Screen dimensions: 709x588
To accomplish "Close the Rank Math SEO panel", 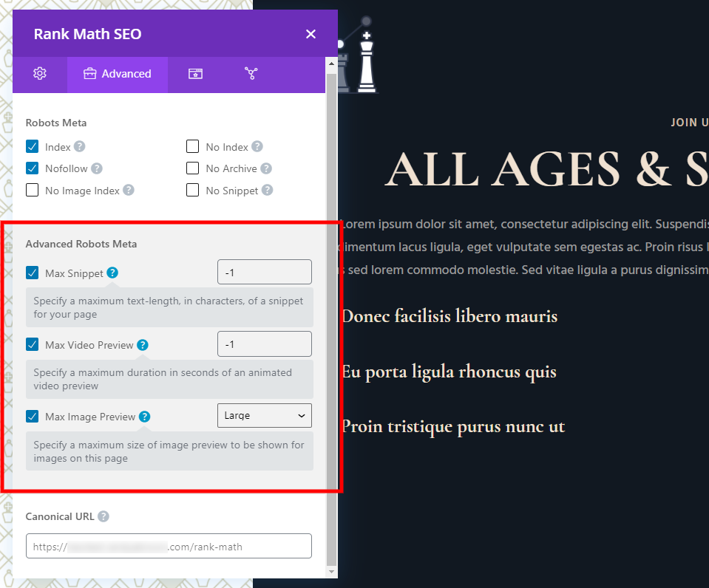I will (311, 34).
